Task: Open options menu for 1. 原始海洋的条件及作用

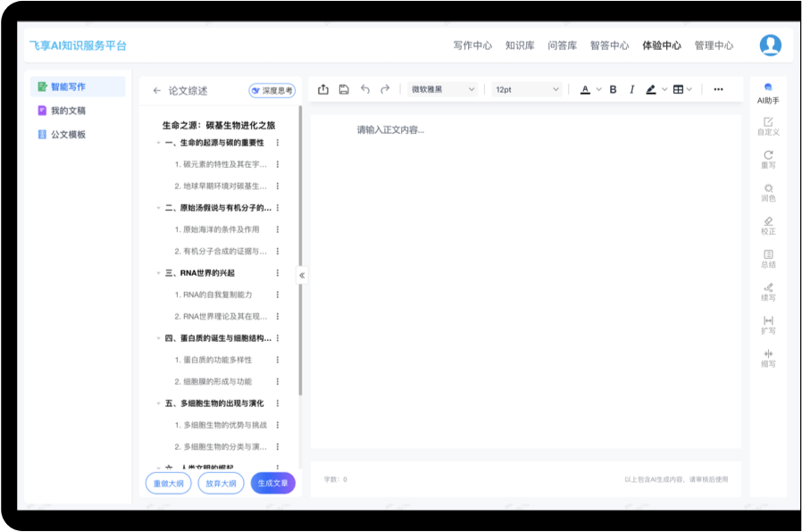Action: pyautogui.click(x=278, y=229)
